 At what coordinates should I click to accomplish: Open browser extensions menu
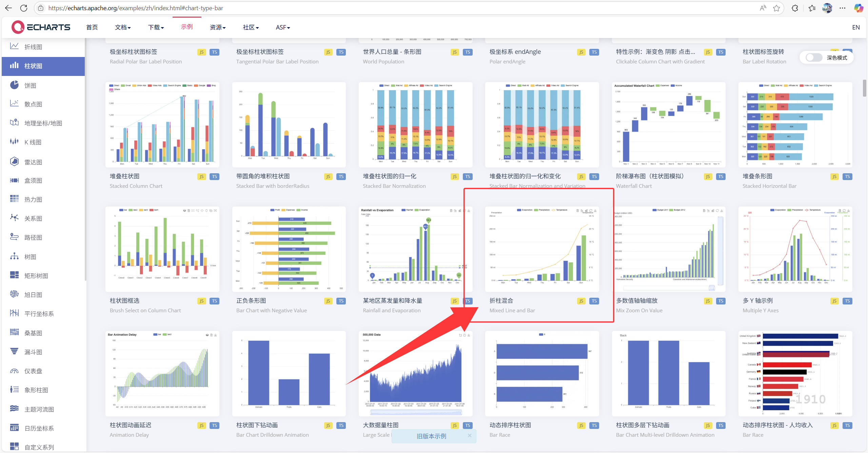click(x=795, y=8)
